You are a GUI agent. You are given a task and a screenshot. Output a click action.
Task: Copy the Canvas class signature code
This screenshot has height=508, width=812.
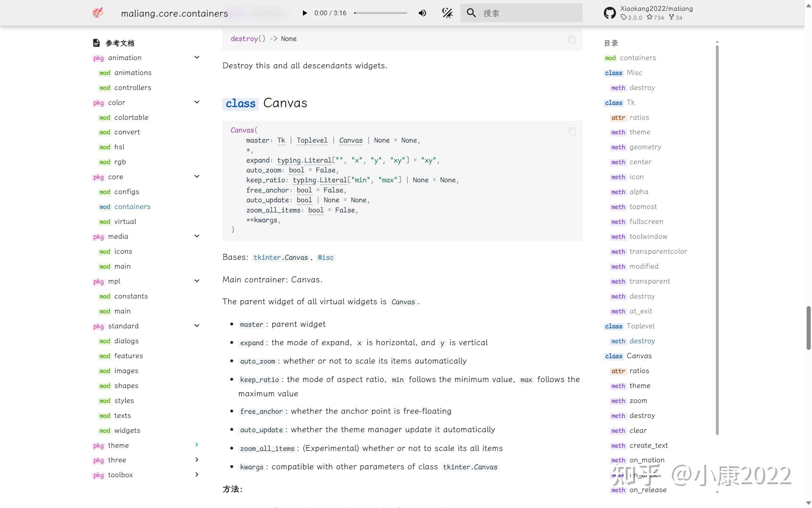pyautogui.click(x=572, y=131)
